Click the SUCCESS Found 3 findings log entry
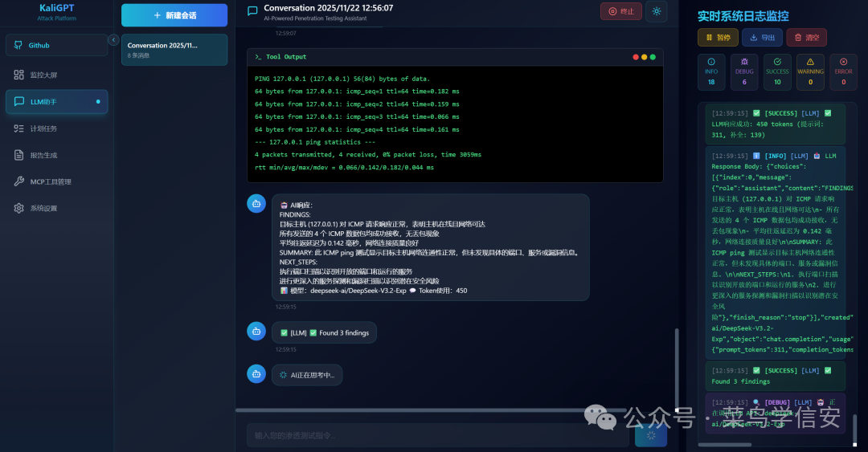This screenshot has width=868, height=452. [775, 376]
